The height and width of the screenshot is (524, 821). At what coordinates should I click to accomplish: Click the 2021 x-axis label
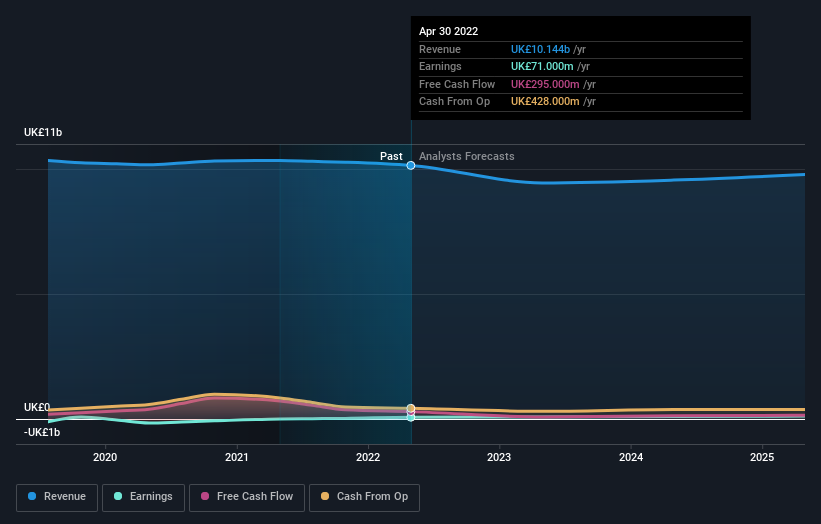click(x=237, y=457)
